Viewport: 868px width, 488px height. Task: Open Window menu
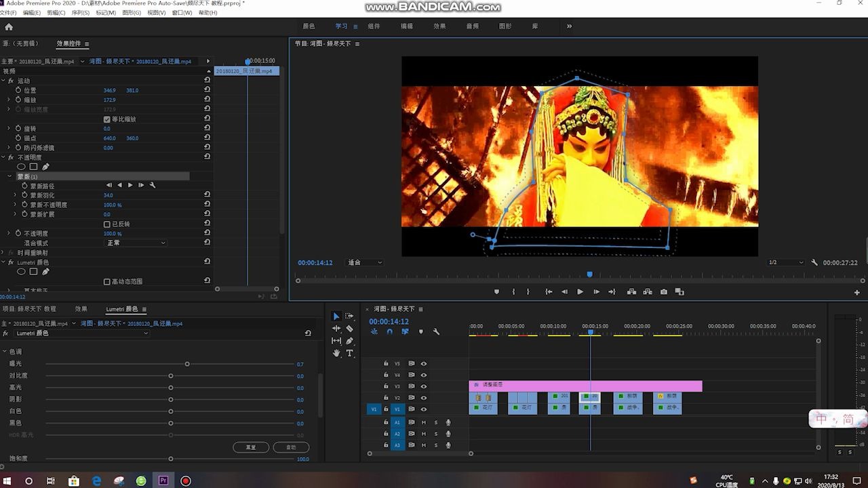[182, 13]
